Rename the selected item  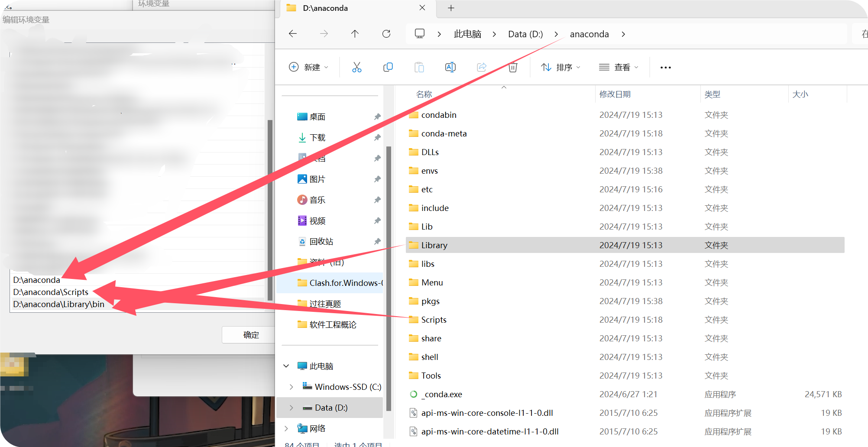pyautogui.click(x=450, y=67)
